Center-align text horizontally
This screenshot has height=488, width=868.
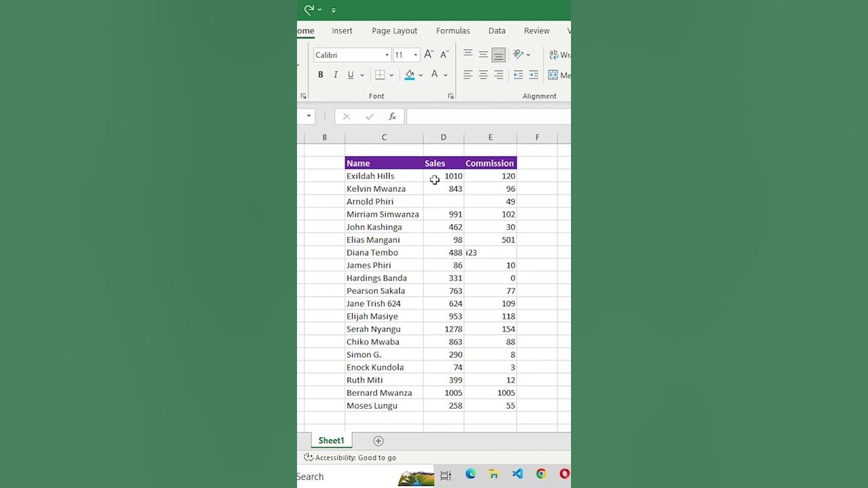[484, 75]
